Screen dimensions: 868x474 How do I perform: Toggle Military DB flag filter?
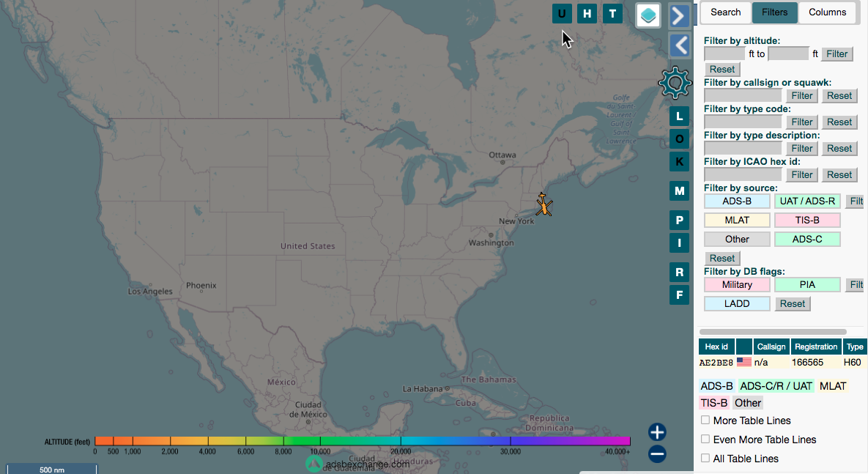tap(737, 285)
